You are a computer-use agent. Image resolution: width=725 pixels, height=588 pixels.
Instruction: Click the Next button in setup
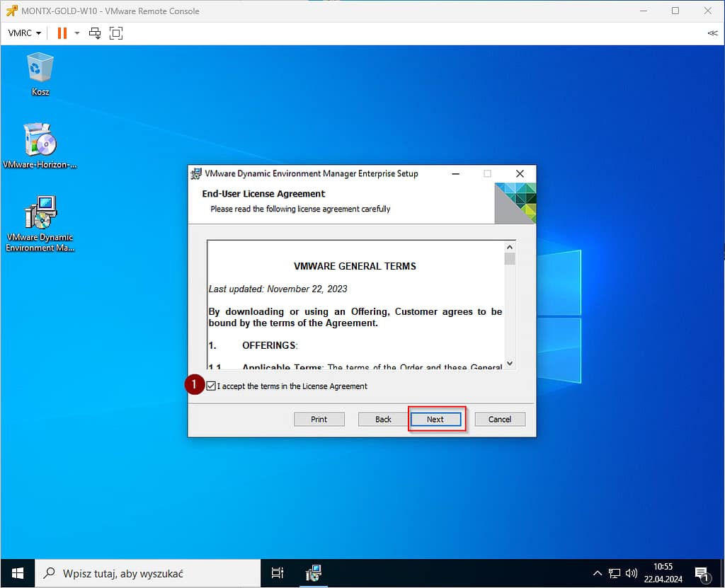pos(435,420)
